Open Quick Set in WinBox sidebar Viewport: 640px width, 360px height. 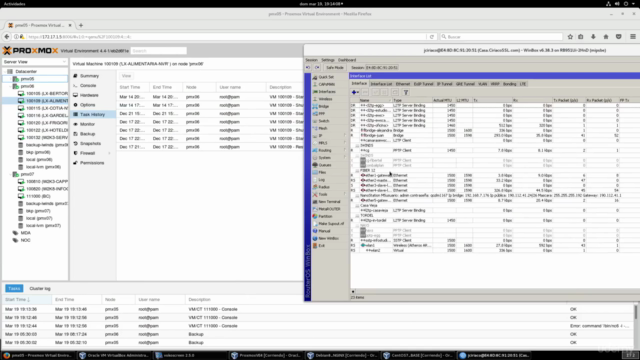pyautogui.click(x=325, y=77)
